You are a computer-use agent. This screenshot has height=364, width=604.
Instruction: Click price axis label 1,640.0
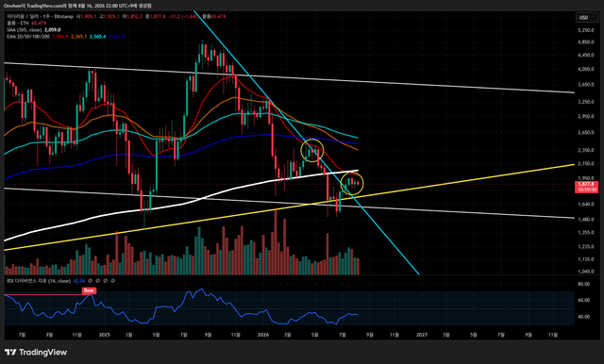click(586, 205)
